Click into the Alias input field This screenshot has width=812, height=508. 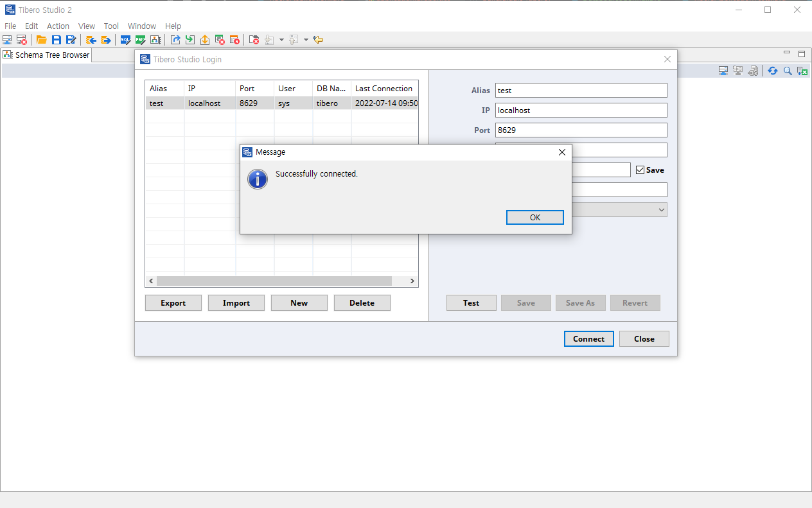[581, 91]
